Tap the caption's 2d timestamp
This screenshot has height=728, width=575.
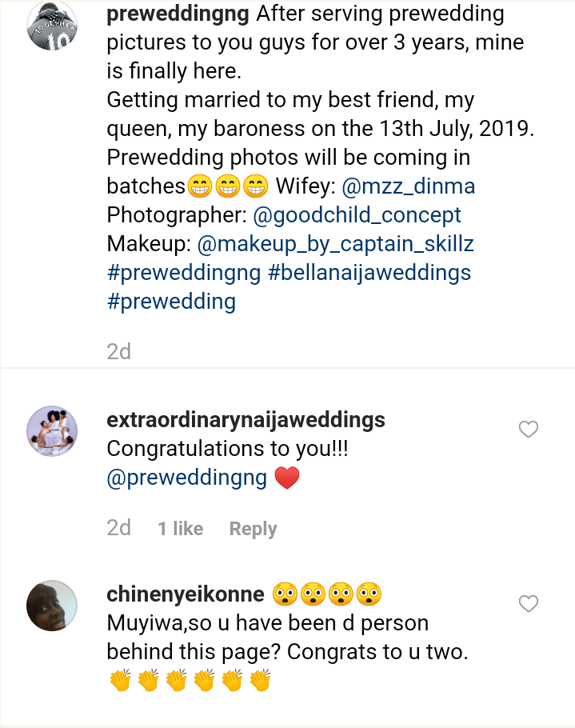point(118,351)
